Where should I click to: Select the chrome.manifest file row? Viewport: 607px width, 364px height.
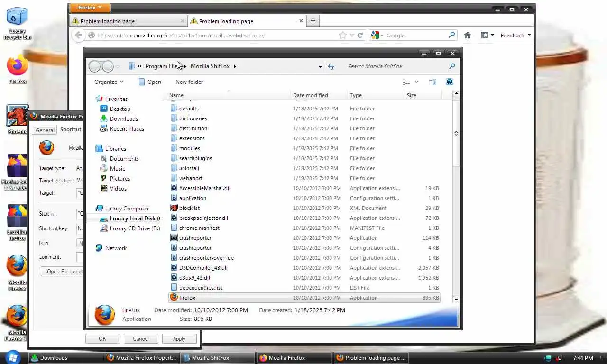tap(304, 228)
